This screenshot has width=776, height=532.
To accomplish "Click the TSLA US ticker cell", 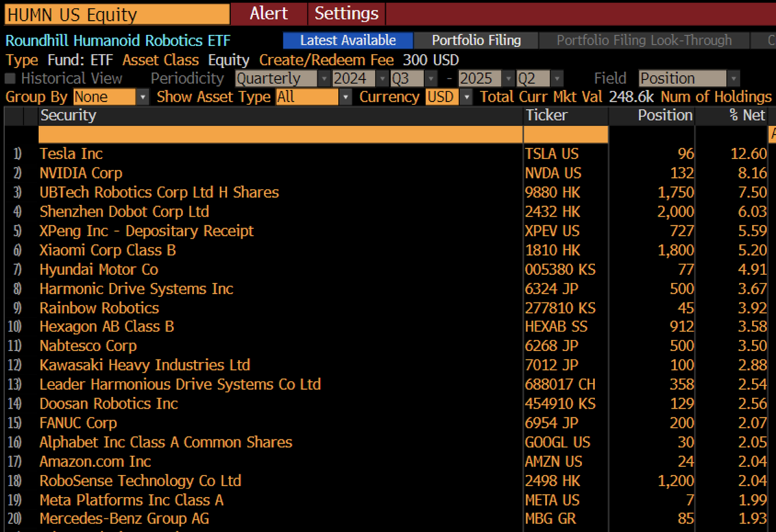I will [x=552, y=154].
